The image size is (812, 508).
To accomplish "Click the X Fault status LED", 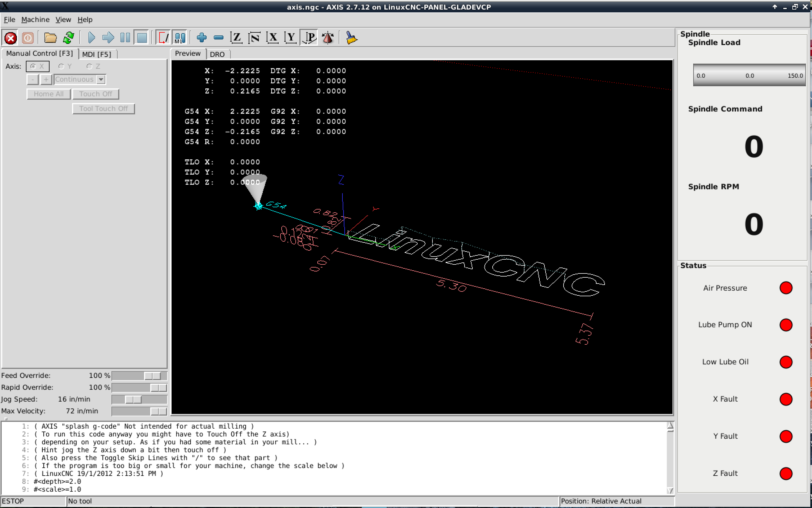I will tap(786, 399).
